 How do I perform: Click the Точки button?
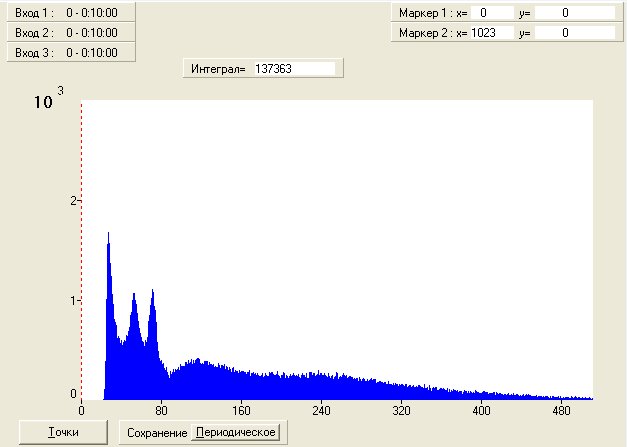[64, 432]
